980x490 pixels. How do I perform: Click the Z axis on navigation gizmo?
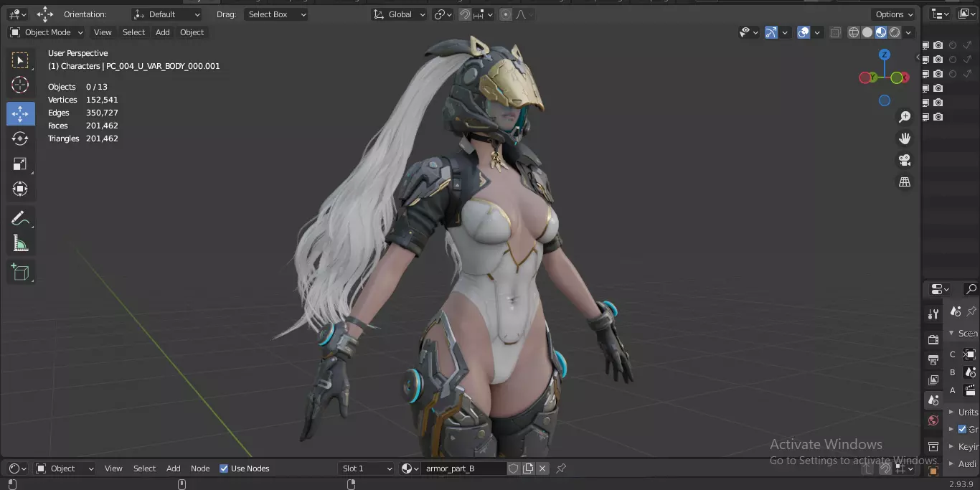pyautogui.click(x=885, y=55)
